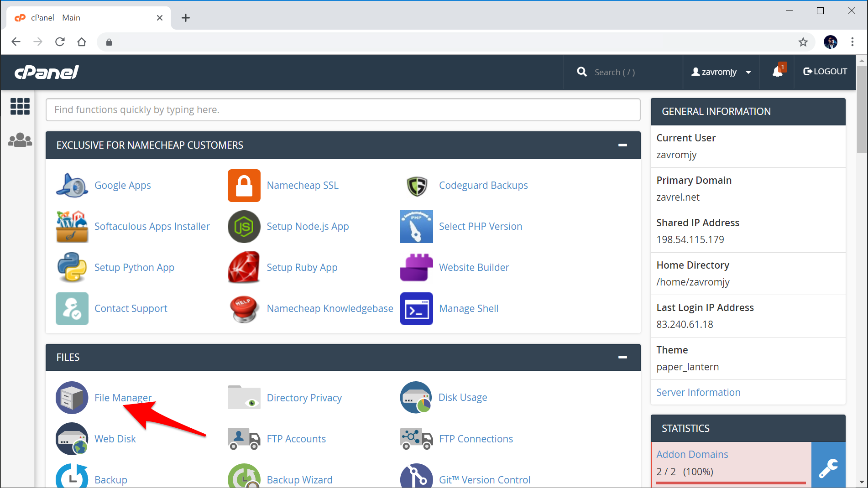Click the primary domain zavrel.net text
This screenshot has height=488, width=868.
coord(678,197)
